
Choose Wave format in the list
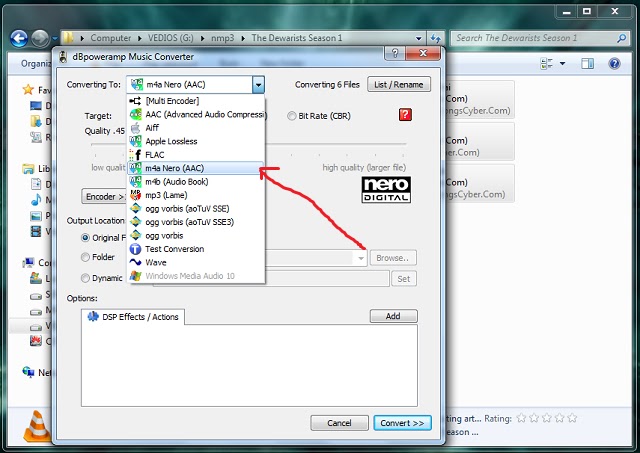196,262
